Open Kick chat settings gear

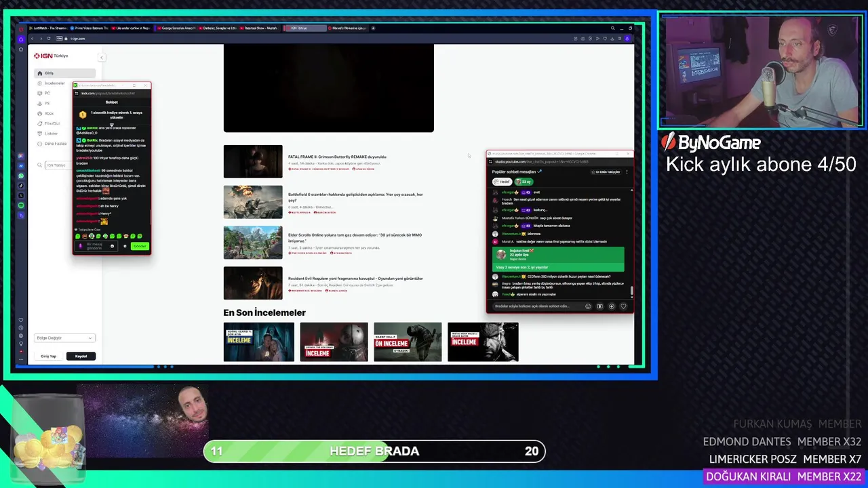[125, 246]
